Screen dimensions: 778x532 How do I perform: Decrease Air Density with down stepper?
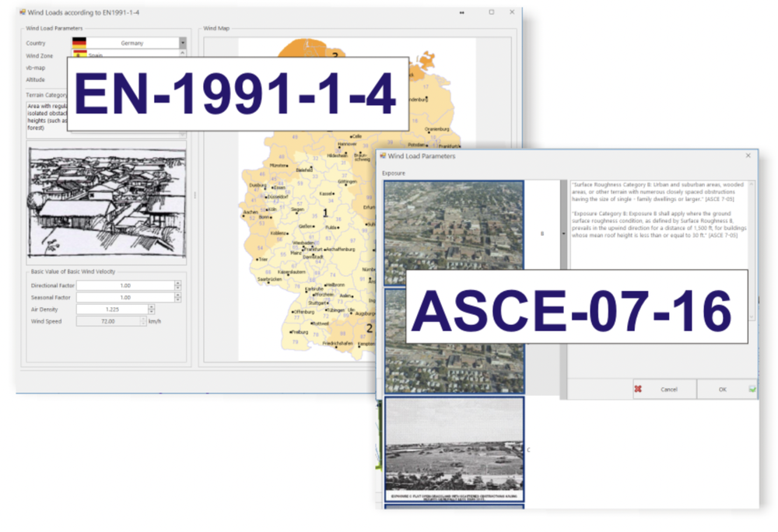pos(152,312)
